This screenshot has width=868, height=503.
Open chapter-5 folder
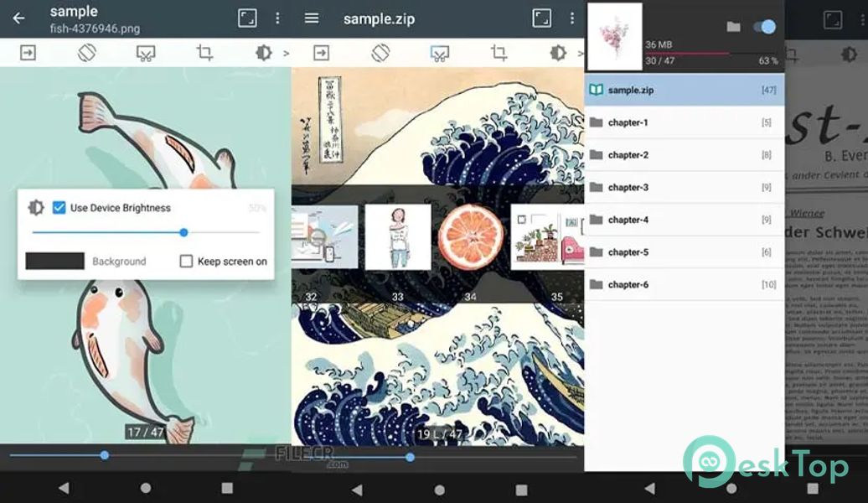click(x=685, y=252)
